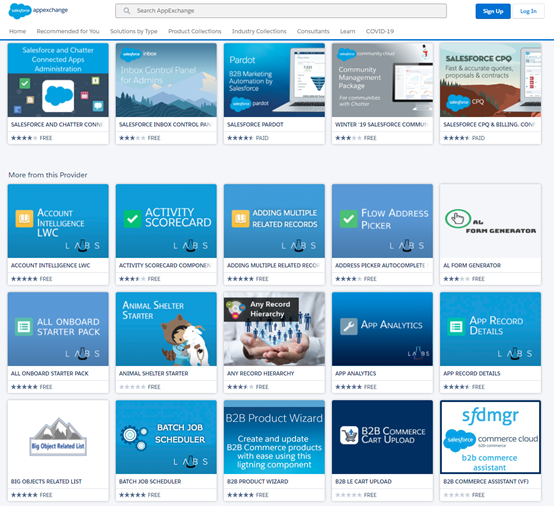Click the More from this Provider heading
Screen dimensions: 554x506
pos(48,175)
